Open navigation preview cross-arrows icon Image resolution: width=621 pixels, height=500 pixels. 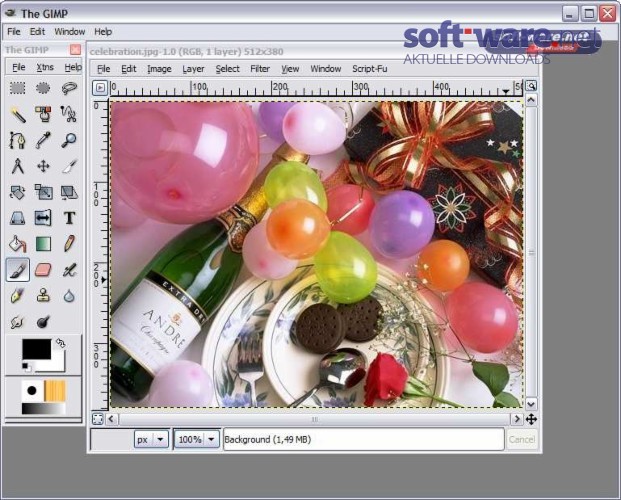point(531,419)
